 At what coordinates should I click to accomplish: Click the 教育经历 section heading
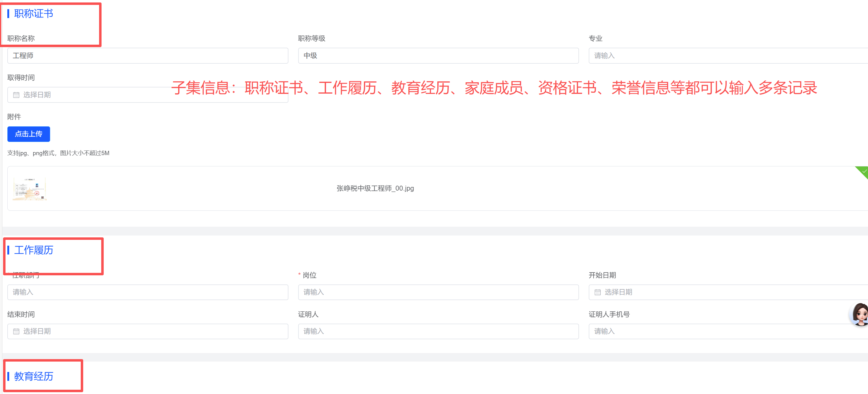(34, 376)
